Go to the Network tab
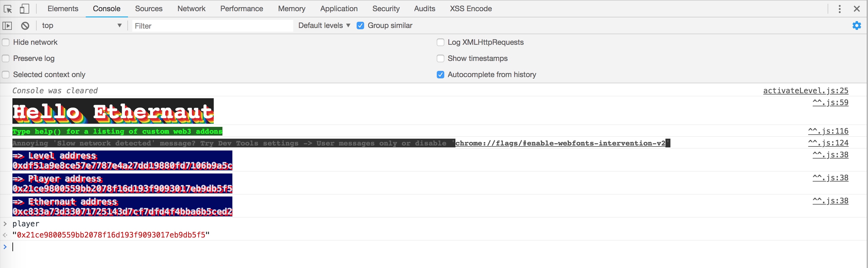Image resolution: width=868 pixels, height=268 pixels. click(x=191, y=9)
